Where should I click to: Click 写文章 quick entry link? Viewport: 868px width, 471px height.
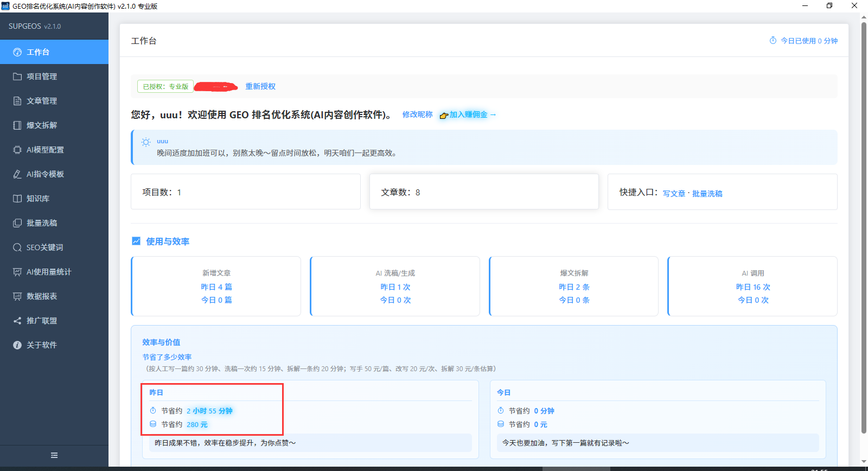pos(674,193)
